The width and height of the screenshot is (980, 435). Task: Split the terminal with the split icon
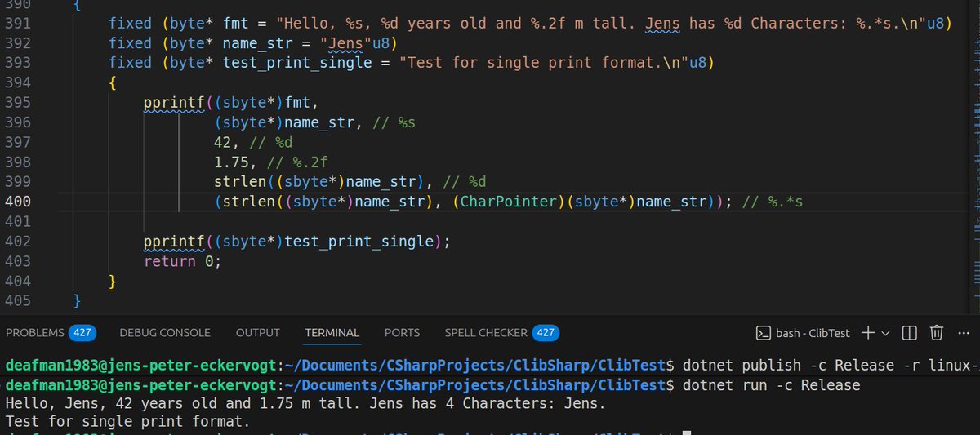coord(910,333)
